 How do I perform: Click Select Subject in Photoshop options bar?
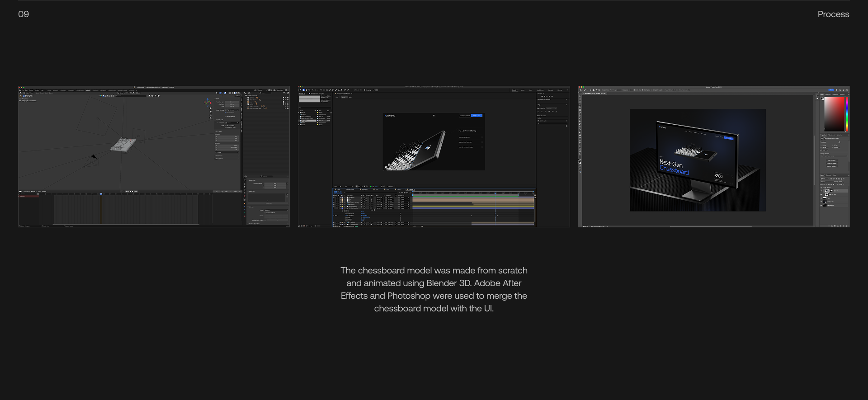click(669, 90)
